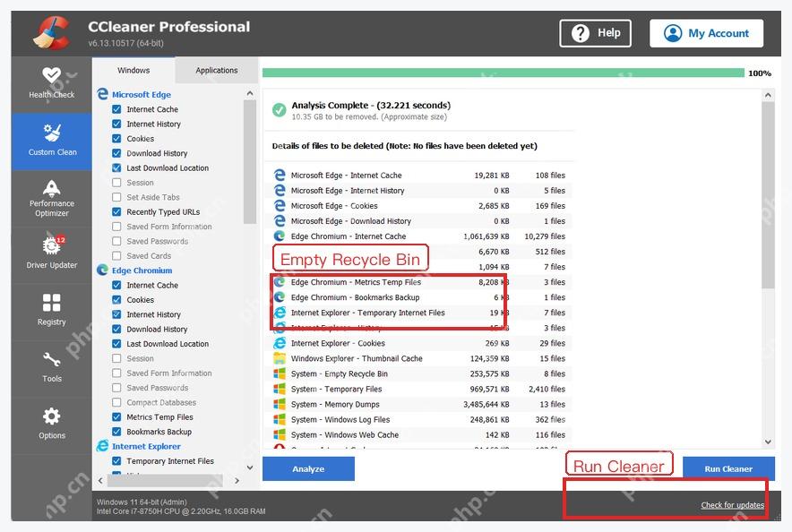Enable Microsoft Edge Set Aside Tabs
Image resolution: width=792 pixels, height=532 pixels.
[x=116, y=197]
